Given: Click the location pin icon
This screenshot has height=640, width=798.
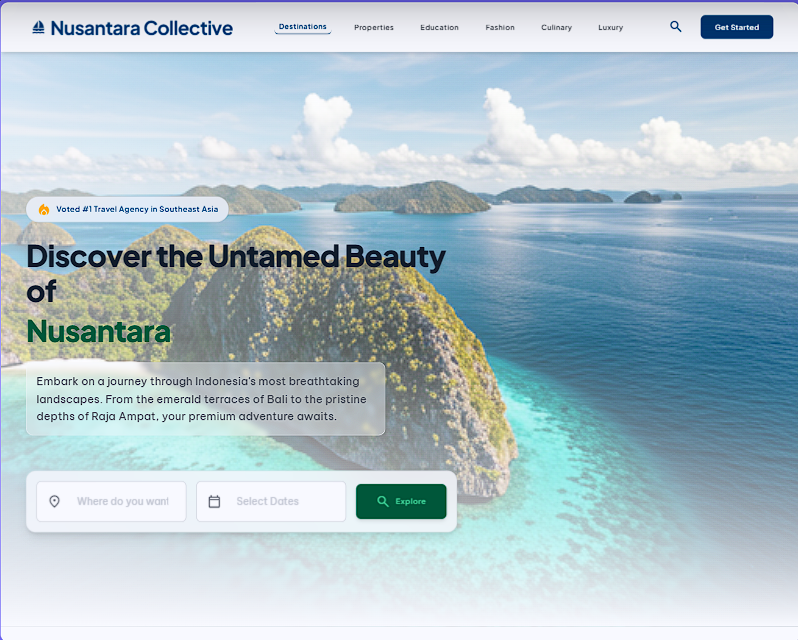Looking at the screenshot, I should [x=54, y=502].
